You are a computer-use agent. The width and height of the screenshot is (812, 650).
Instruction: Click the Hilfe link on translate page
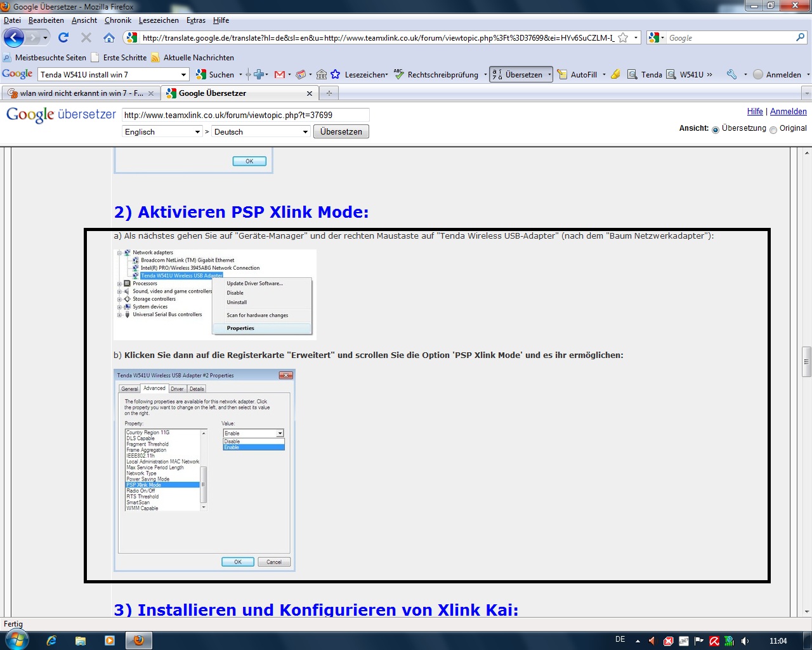tap(755, 111)
